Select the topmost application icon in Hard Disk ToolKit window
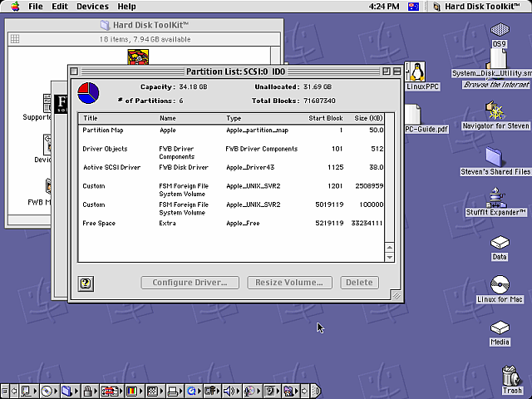Viewport: 532px width, 399px height. (138, 57)
